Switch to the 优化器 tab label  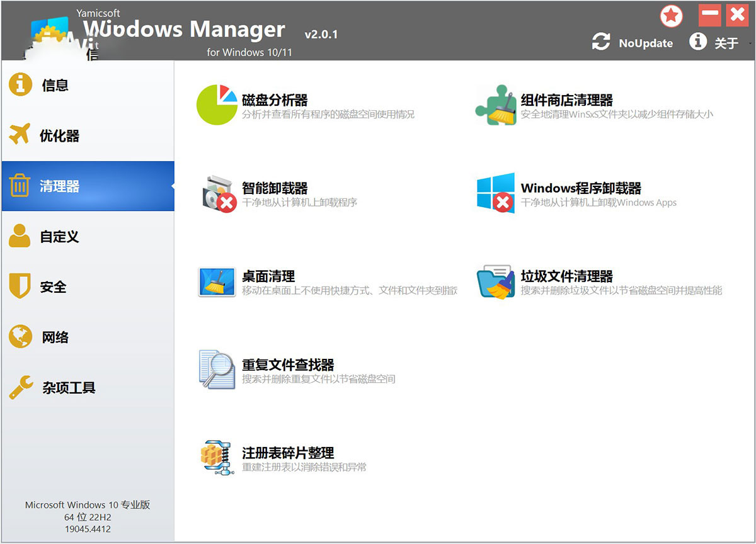[x=60, y=135]
